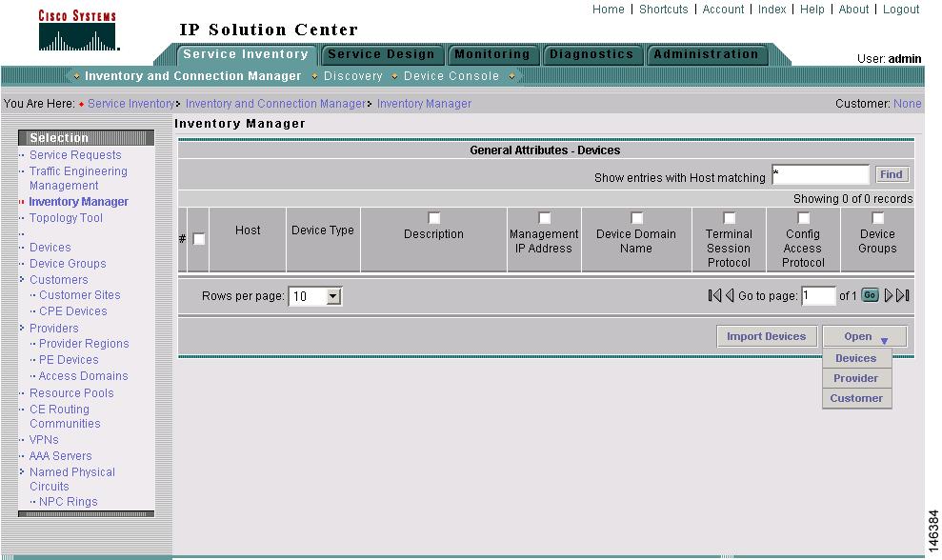Click the Shortcuts link
The height and width of the screenshot is (560, 942).
point(663,9)
